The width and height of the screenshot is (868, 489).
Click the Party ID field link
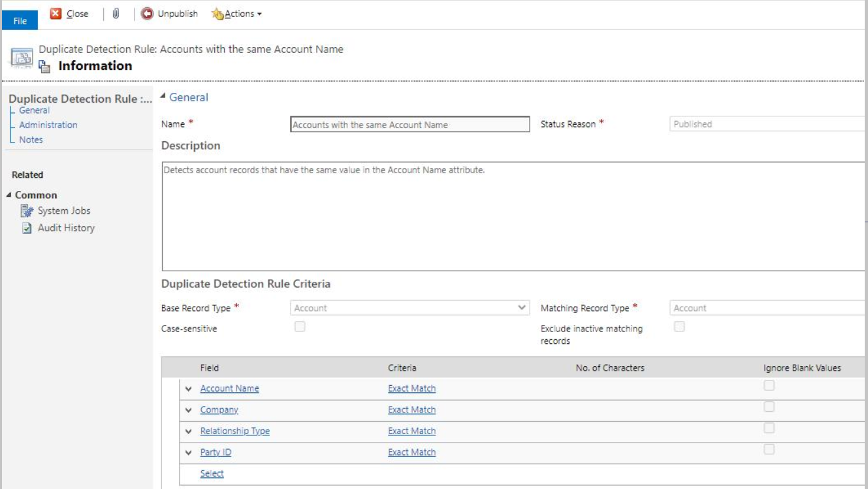(x=216, y=452)
